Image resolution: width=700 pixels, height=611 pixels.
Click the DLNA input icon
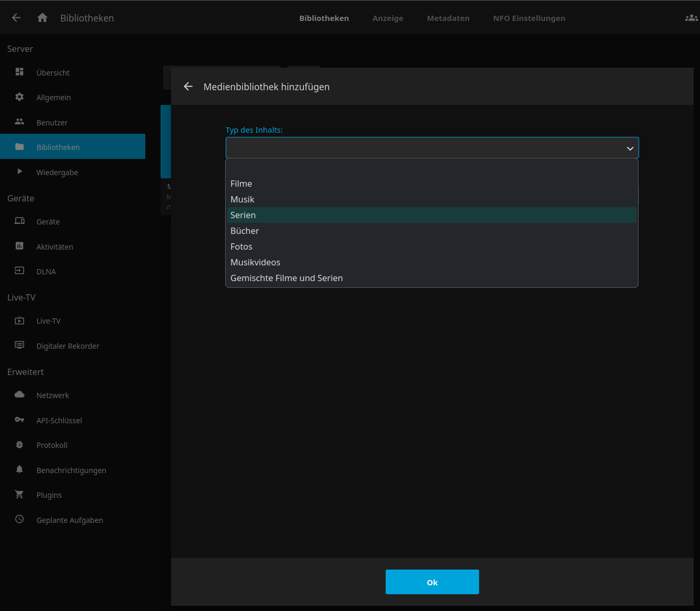point(19,271)
